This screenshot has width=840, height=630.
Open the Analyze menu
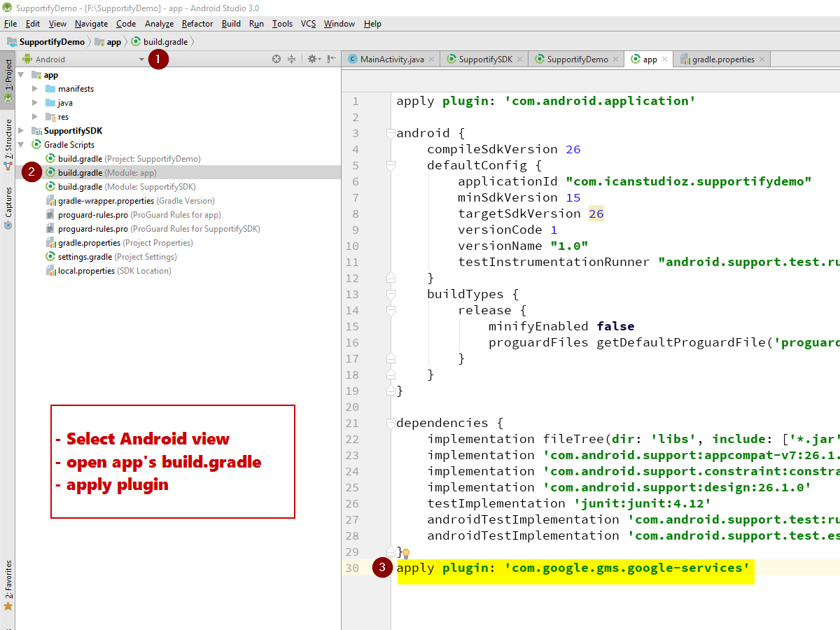159,24
